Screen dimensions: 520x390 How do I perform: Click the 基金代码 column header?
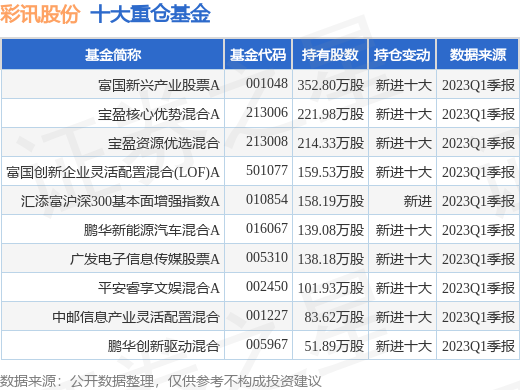point(258,55)
